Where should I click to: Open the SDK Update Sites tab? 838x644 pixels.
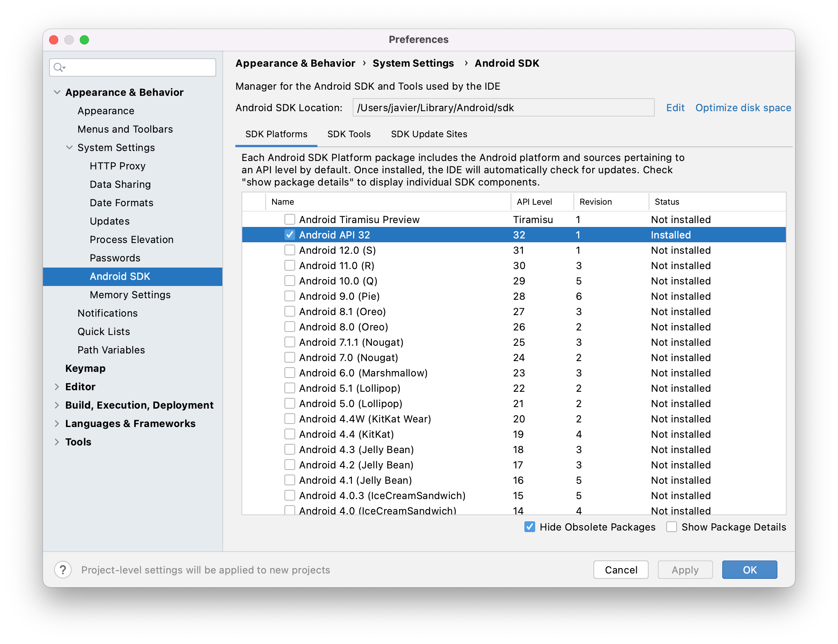pos(429,134)
